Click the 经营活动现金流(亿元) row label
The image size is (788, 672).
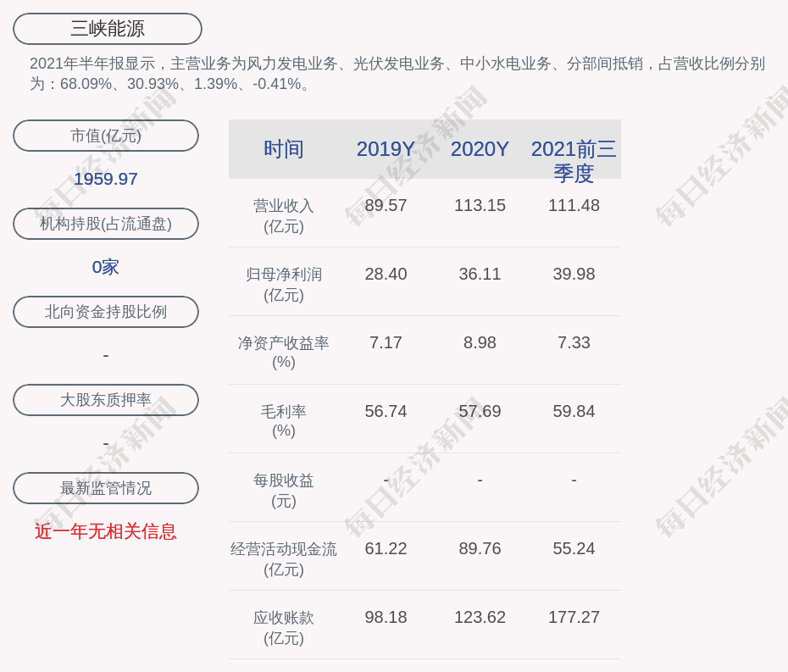(284, 558)
